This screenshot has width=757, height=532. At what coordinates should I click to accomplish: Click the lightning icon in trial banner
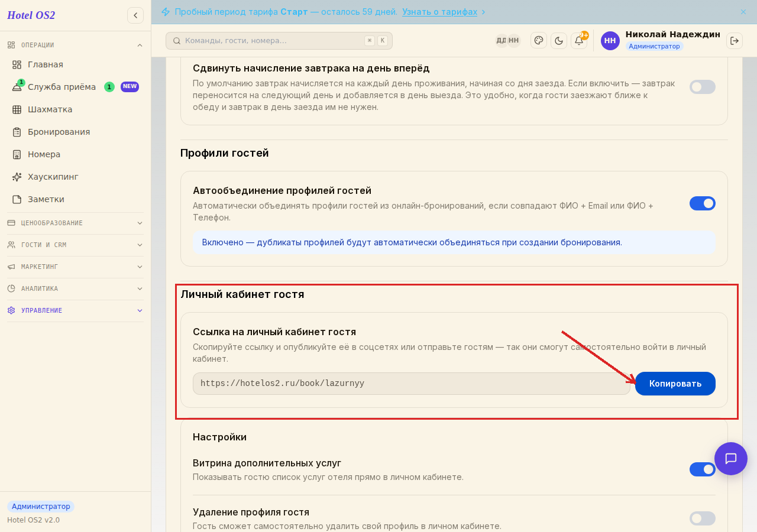166,12
